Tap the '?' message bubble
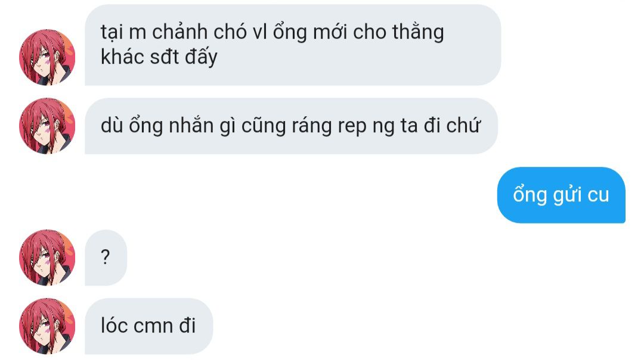644x360 pixels. pos(106,257)
